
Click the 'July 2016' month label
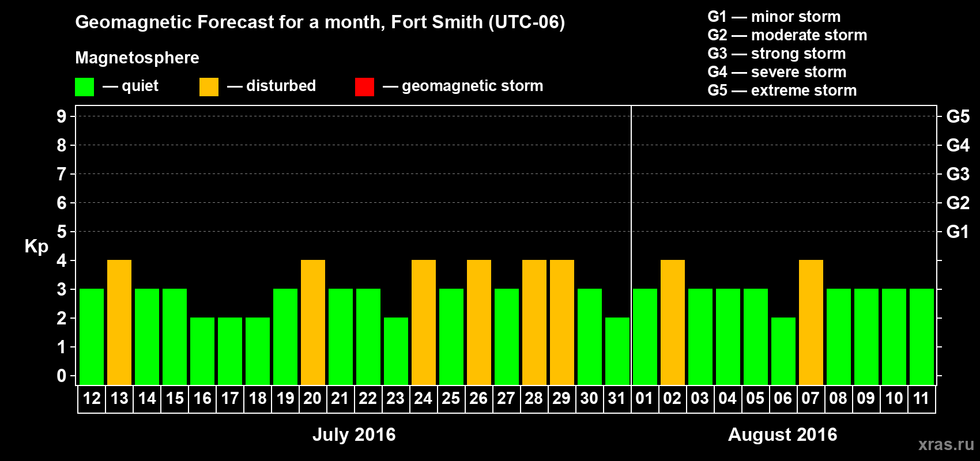[x=354, y=434]
